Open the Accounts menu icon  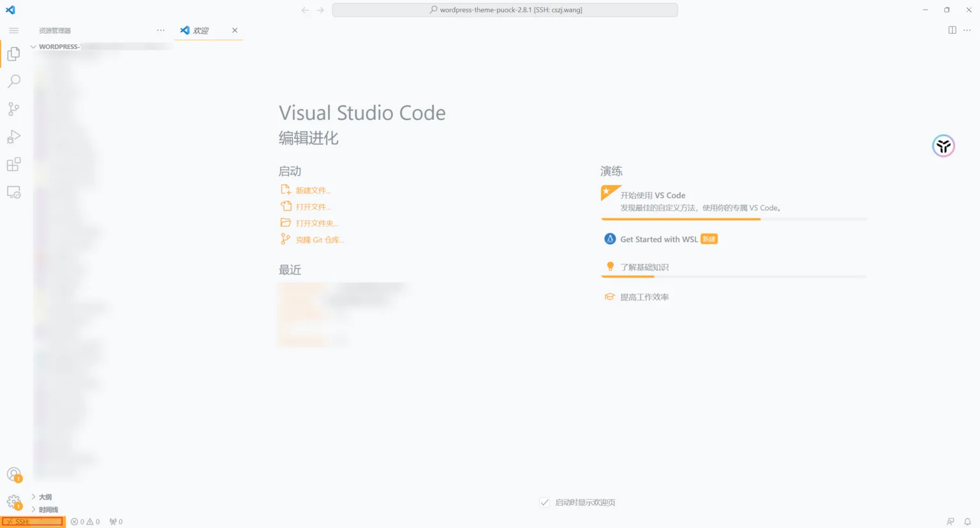[13, 474]
